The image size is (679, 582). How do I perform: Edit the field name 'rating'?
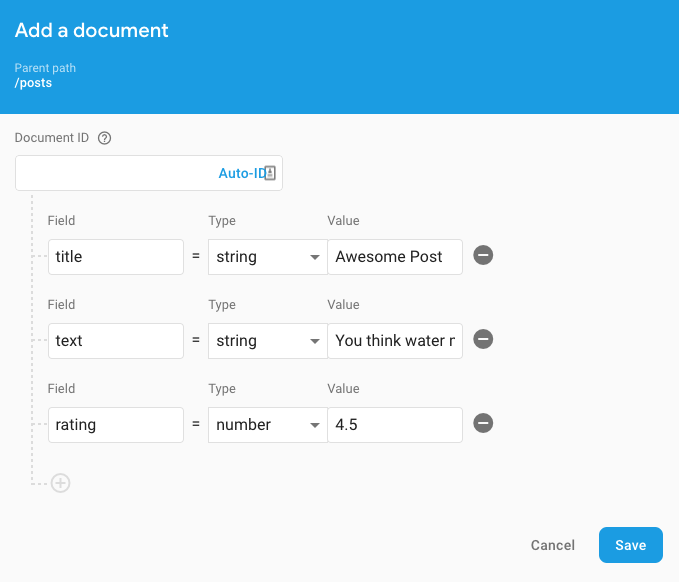click(115, 425)
